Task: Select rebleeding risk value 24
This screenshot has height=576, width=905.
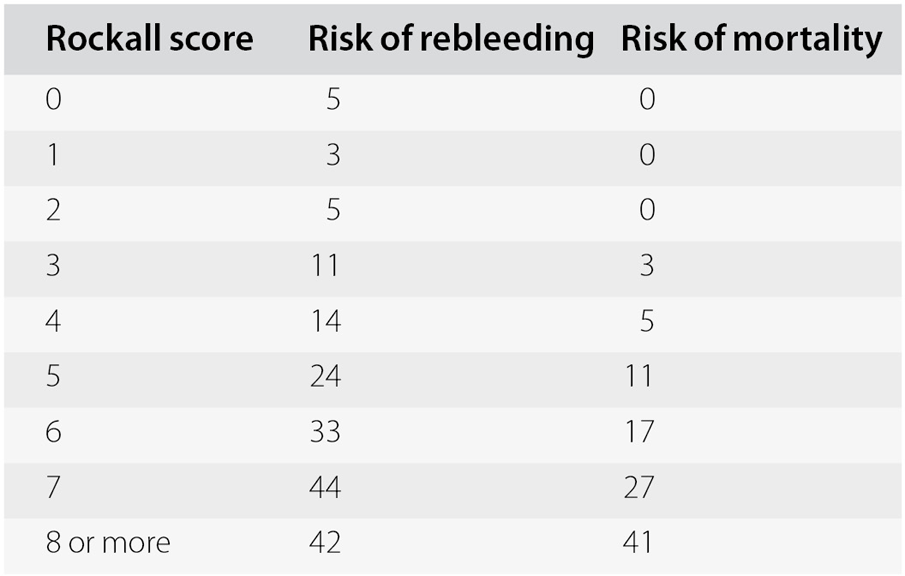Action: tap(325, 376)
